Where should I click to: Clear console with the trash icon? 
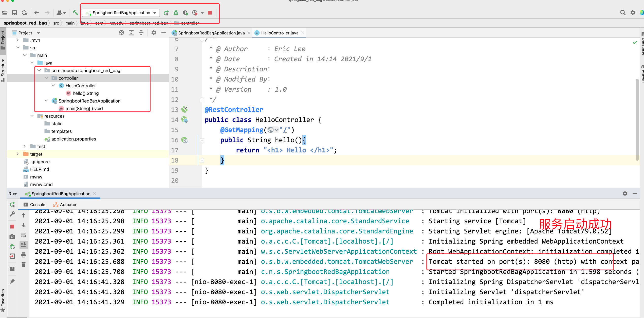(x=24, y=265)
